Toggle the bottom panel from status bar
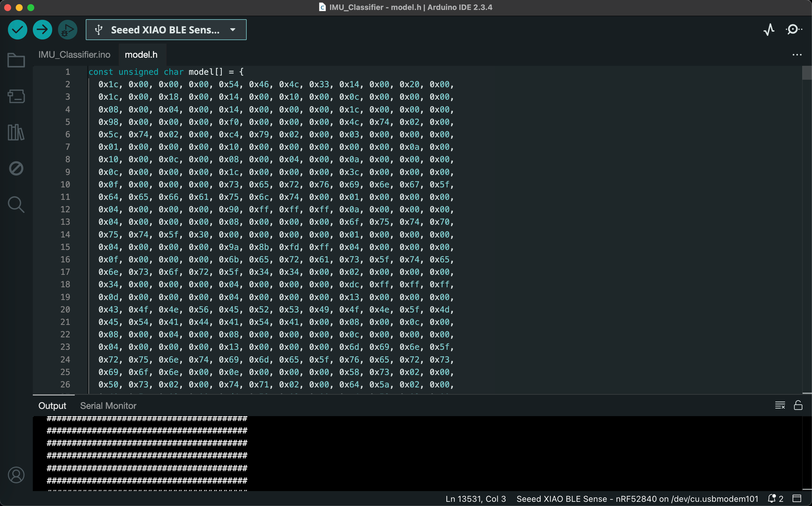This screenshot has height=506, width=812. click(x=797, y=499)
